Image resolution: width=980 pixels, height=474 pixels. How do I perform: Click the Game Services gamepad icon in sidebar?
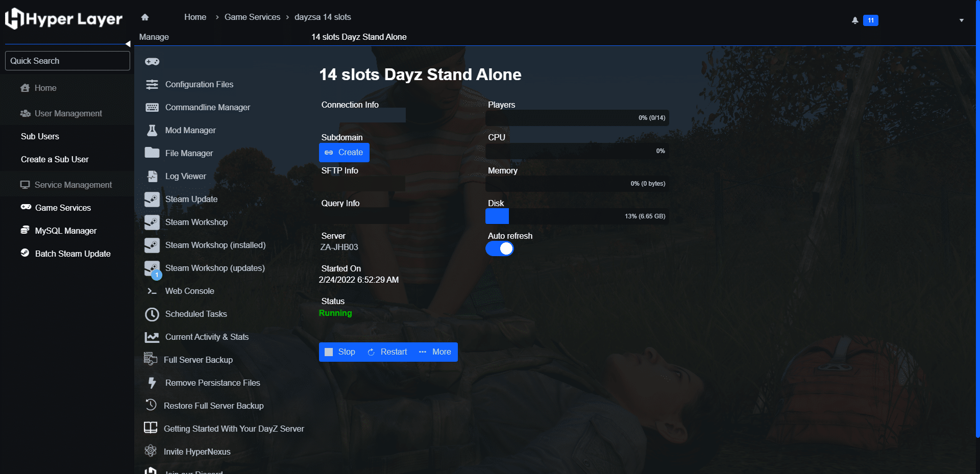tap(26, 207)
